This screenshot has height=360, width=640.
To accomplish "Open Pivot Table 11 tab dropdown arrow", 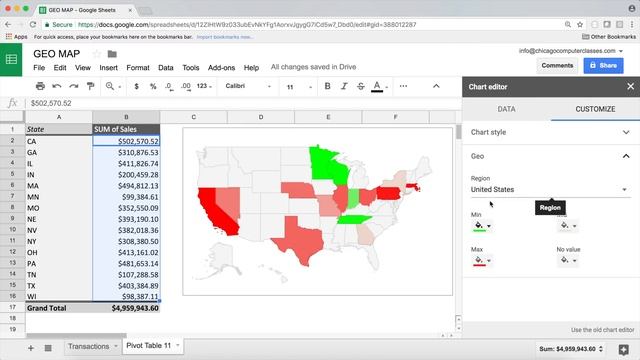I will [178, 346].
